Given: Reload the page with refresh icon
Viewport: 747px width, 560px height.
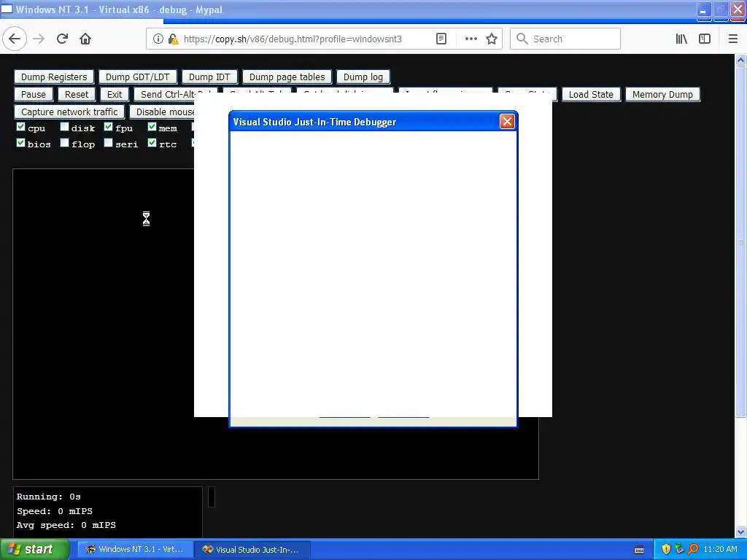Looking at the screenshot, I should [63, 39].
